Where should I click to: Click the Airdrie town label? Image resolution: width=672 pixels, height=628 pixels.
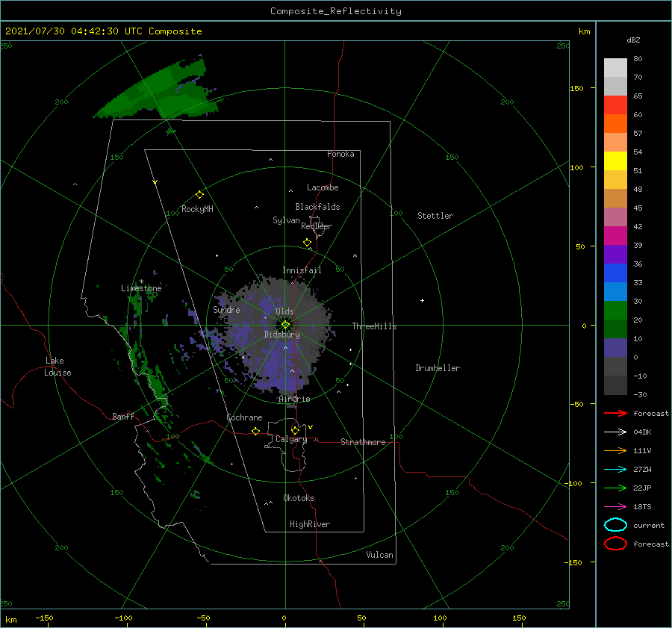(294, 399)
